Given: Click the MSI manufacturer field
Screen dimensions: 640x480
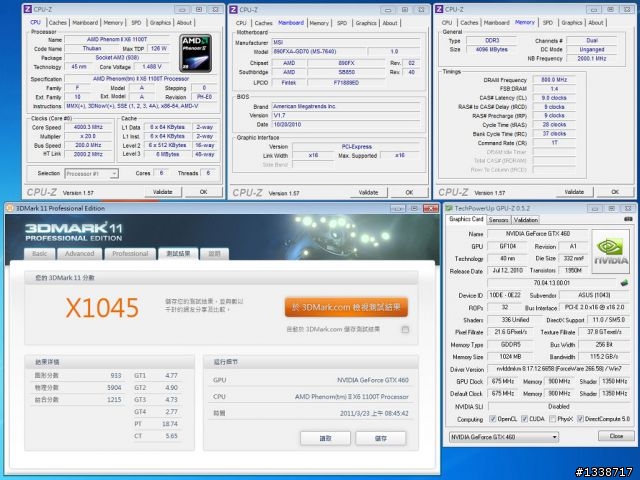Looking at the screenshot, I should [346, 42].
